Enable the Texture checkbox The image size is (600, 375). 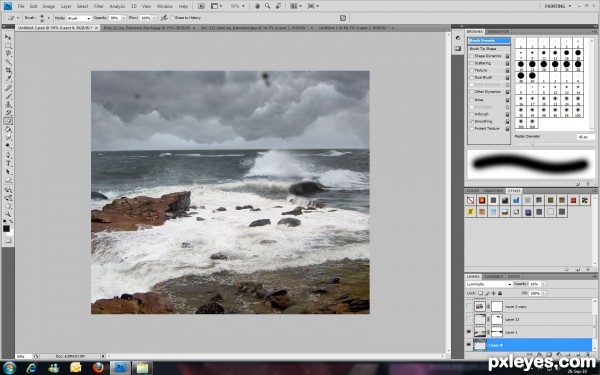[x=472, y=70]
